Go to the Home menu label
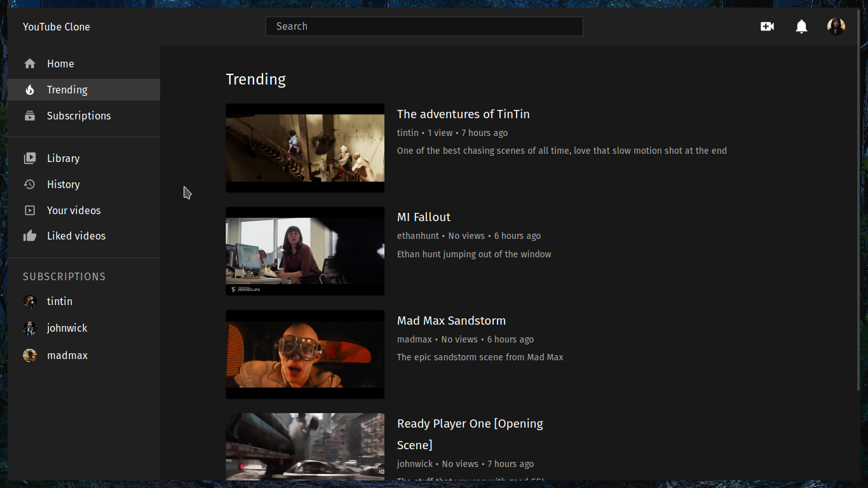The height and width of the screenshot is (488, 868). (60, 64)
